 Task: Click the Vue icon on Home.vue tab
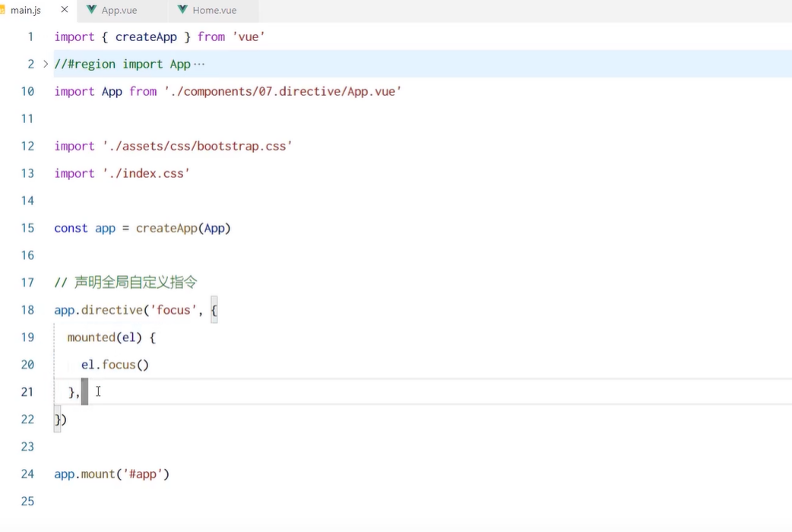pyautogui.click(x=182, y=10)
